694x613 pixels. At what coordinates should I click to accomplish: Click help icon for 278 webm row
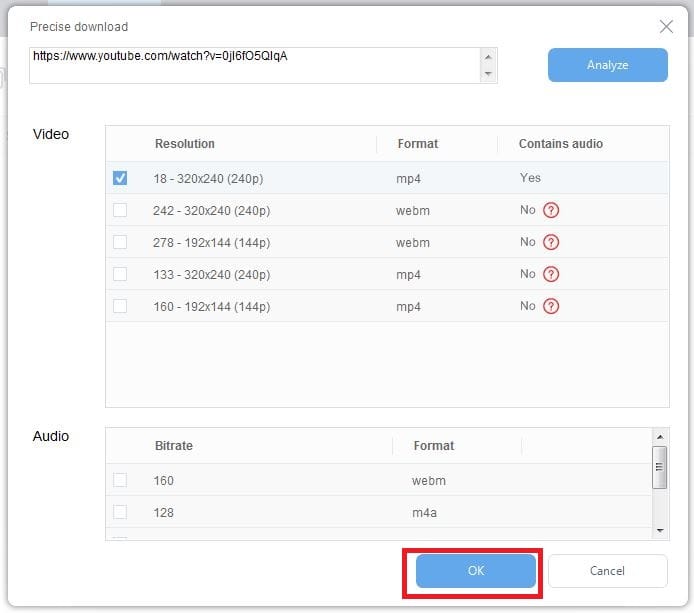551,242
